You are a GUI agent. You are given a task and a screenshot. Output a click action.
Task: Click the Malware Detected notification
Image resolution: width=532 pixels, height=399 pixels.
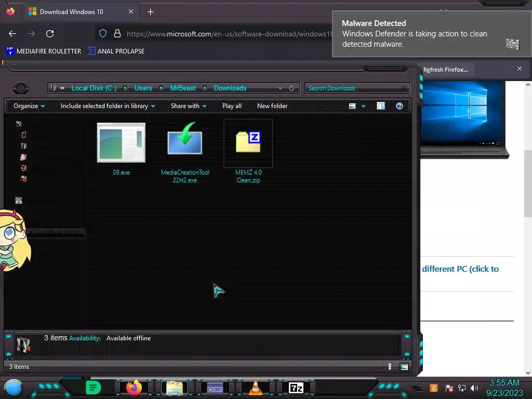tap(431, 34)
